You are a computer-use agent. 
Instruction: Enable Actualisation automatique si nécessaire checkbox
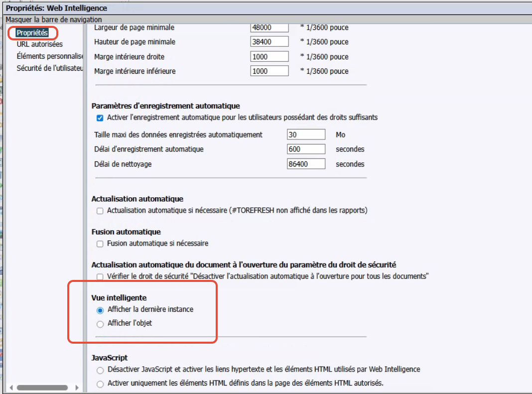click(100, 211)
